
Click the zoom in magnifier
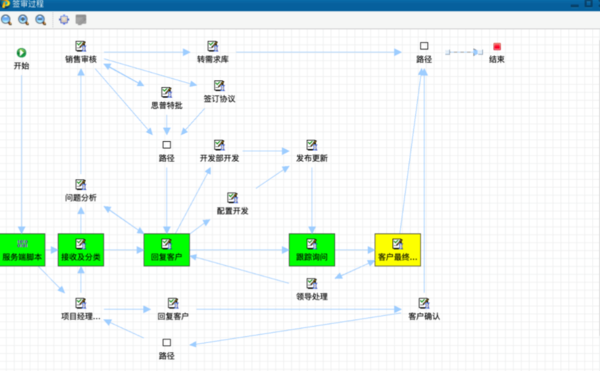(23, 20)
